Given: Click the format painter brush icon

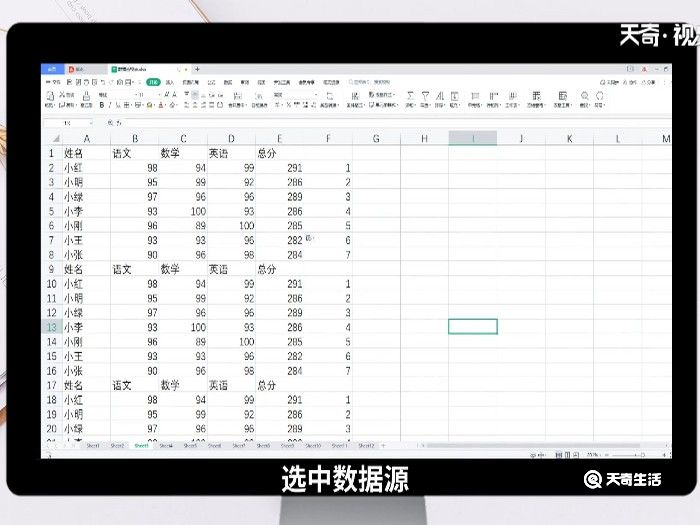Looking at the screenshot, I should click(87, 96).
